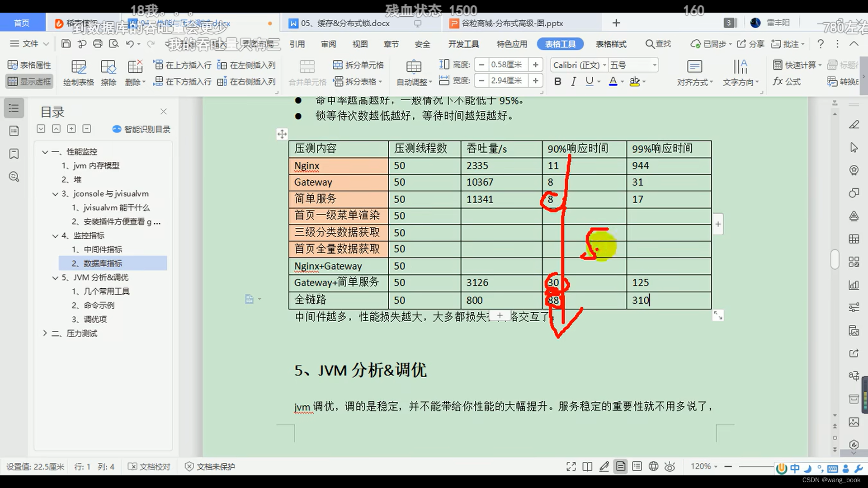
Task: Click table move handle icon
Action: click(x=282, y=134)
